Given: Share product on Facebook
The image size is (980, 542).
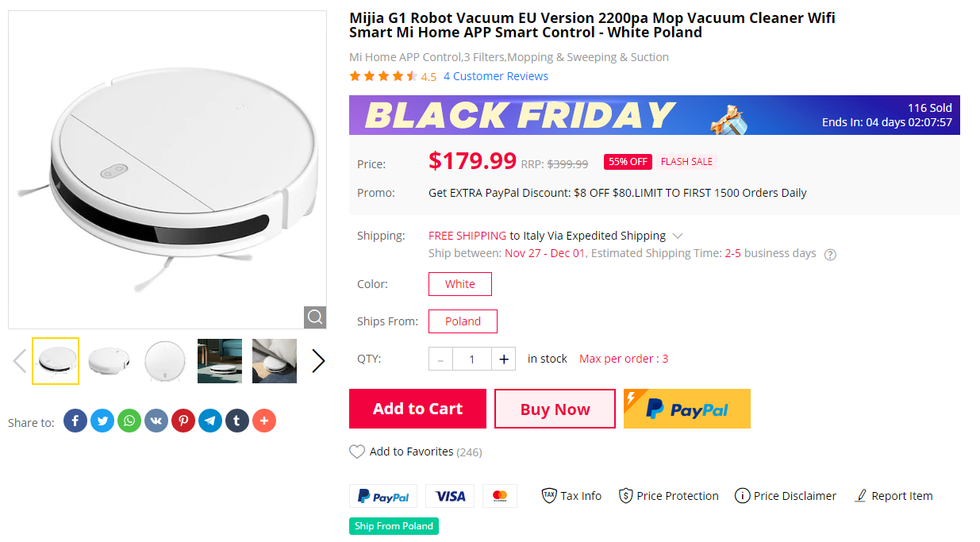Looking at the screenshot, I should 75,421.
